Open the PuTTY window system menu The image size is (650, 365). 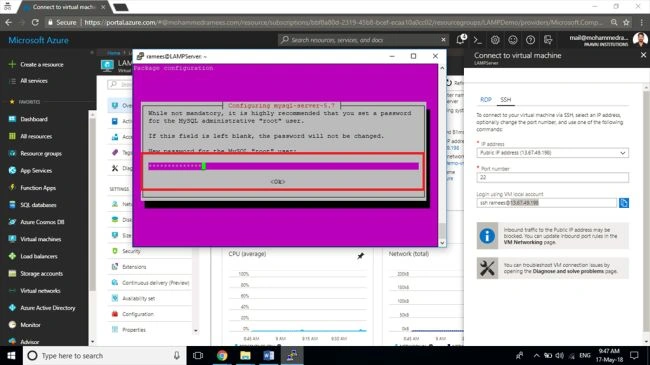pyautogui.click(x=140, y=56)
